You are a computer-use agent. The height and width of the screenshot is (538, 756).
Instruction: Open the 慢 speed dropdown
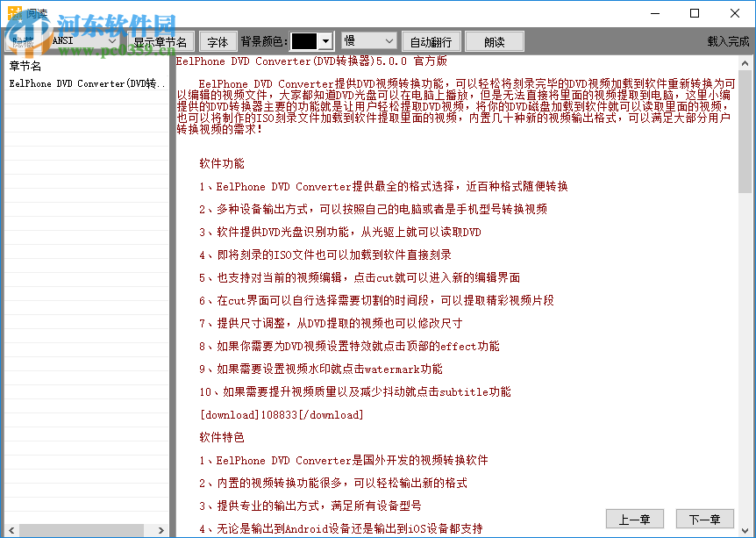pyautogui.click(x=369, y=41)
